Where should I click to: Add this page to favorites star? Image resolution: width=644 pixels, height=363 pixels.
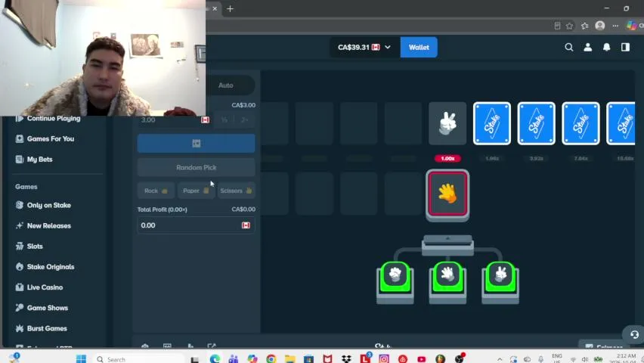coord(569,26)
